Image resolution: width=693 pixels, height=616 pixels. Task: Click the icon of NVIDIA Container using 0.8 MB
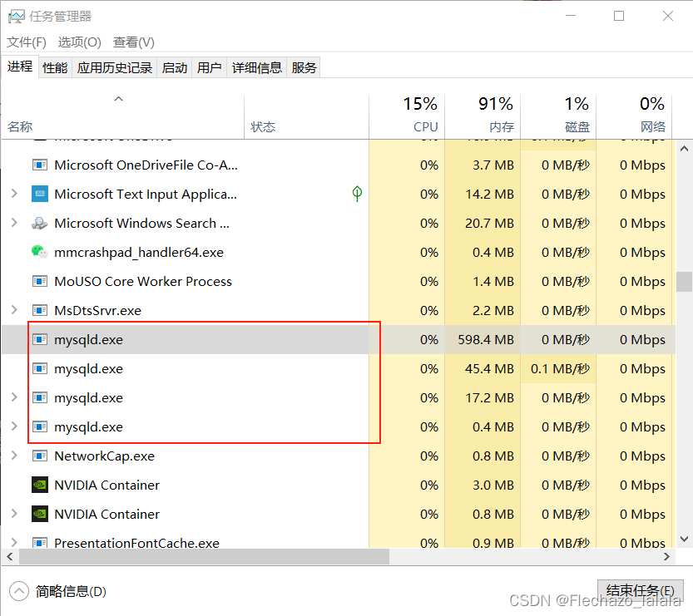[40, 514]
